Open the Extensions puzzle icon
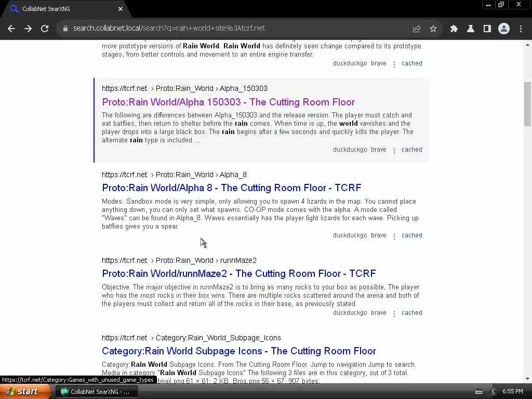Viewport: 532px width, 399px height. click(454, 29)
